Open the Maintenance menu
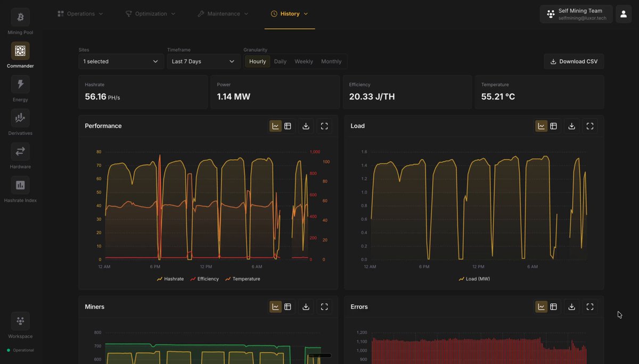639x364 pixels. (x=223, y=14)
